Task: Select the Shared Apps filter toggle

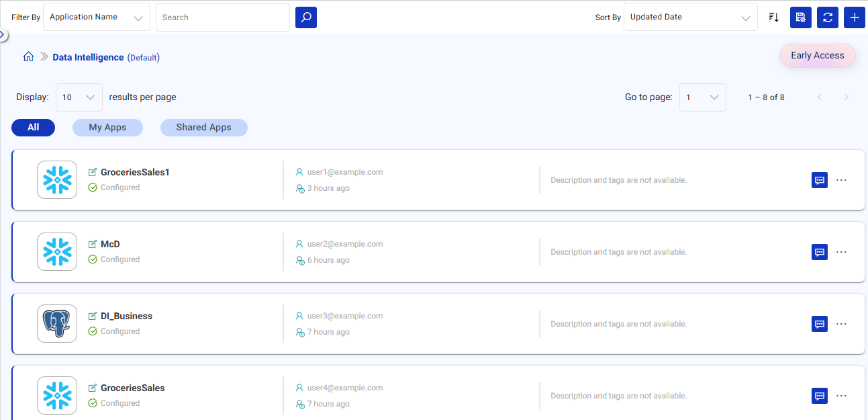Action: coord(203,127)
